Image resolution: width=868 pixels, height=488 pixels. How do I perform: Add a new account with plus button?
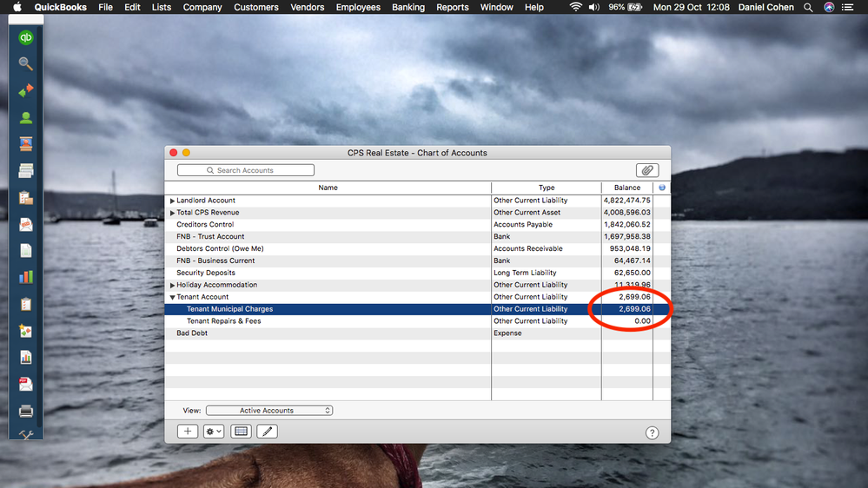tap(188, 432)
